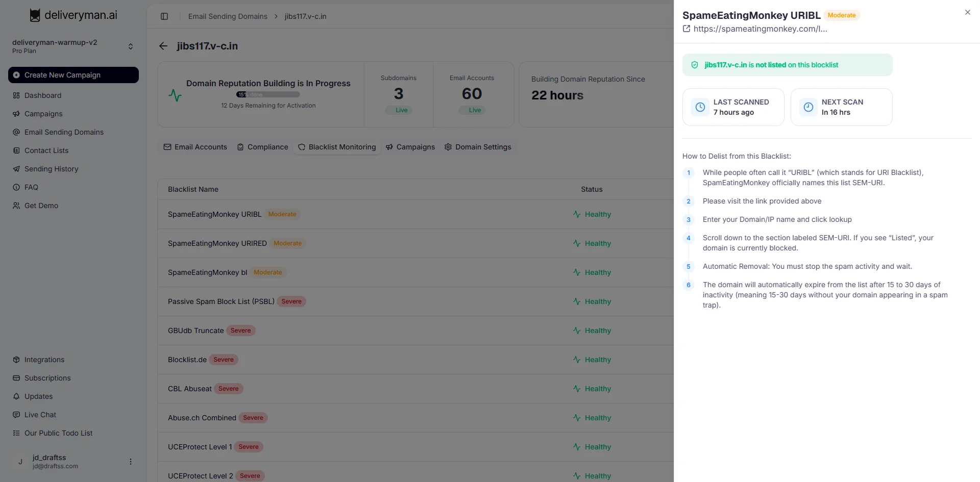Viewport: 980px width, 482px height.
Task: Open the Blacklist Monitoring tab
Action: (x=337, y=147)
